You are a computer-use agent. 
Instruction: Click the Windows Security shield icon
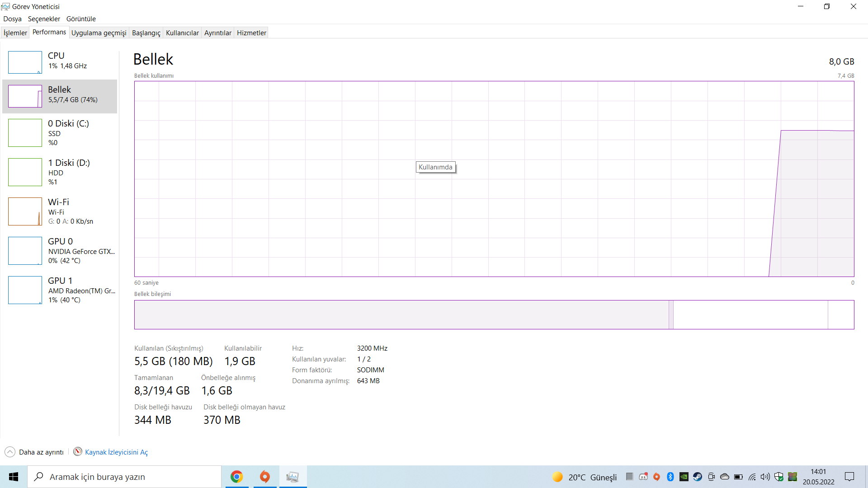[x=778, y=477]
